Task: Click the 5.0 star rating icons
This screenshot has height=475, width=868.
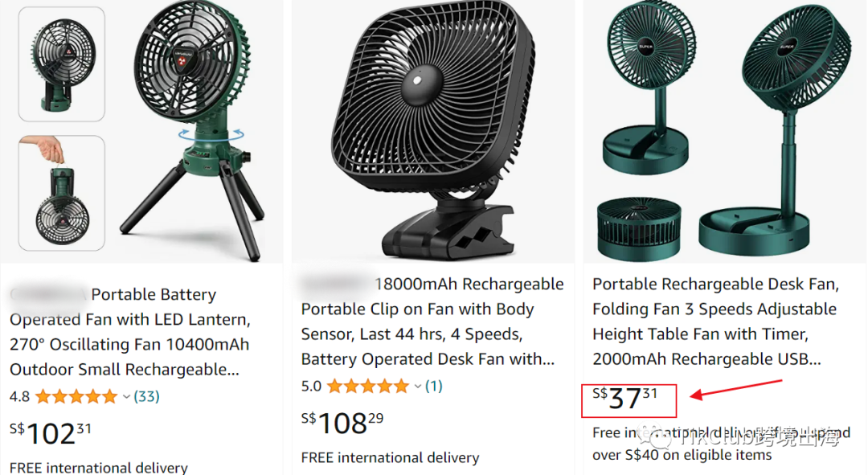Action: (x=367, y=387)
